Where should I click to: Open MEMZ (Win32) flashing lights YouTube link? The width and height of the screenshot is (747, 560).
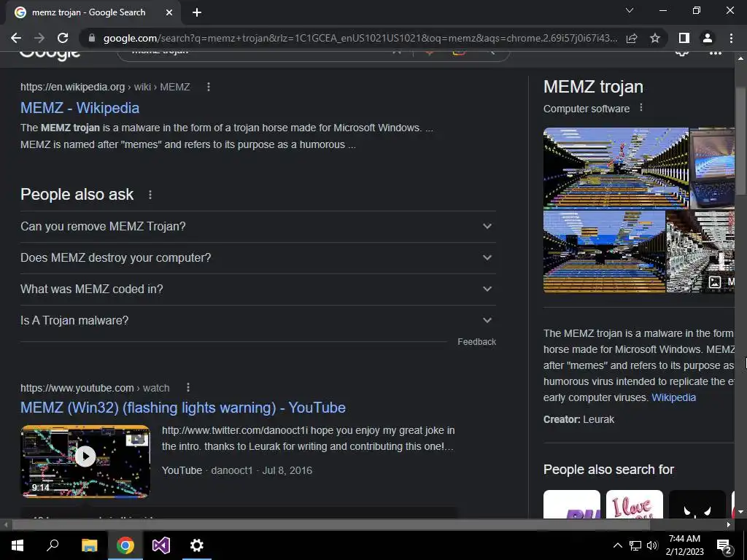[183, 408]
